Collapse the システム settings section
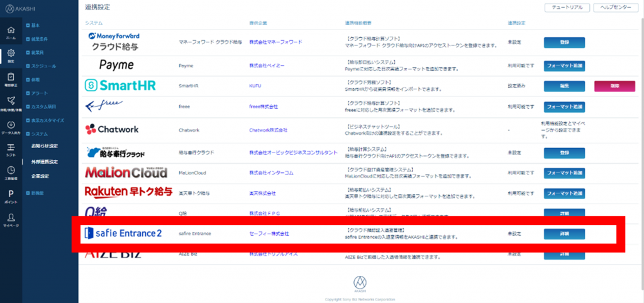The width and height of the screenshot is (644, 303). pos(37,134)
